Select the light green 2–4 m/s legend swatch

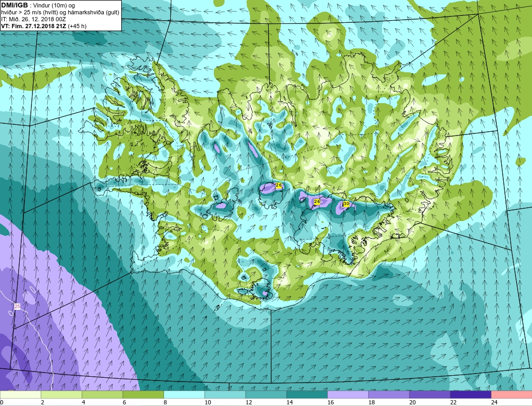point(61,395)
